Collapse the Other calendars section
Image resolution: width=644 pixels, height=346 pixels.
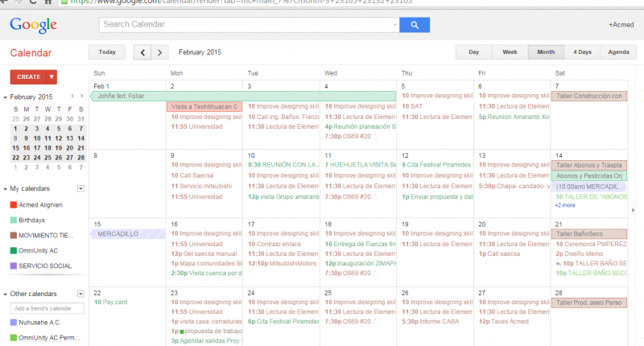(x=6, y=295)
